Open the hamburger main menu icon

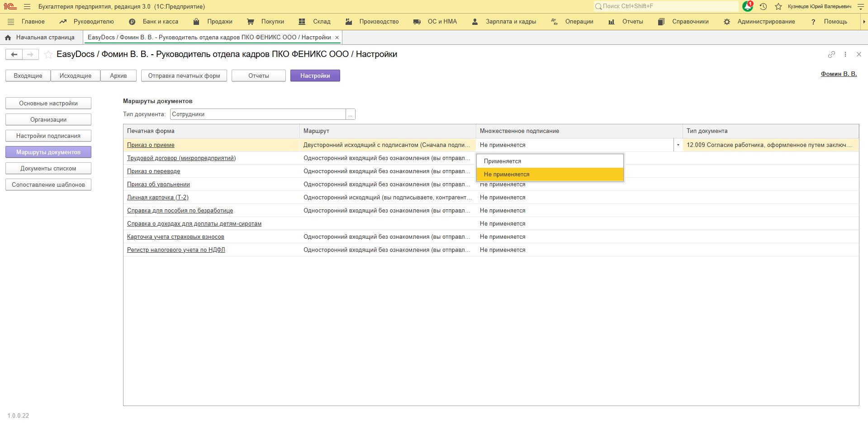(27, 6)
